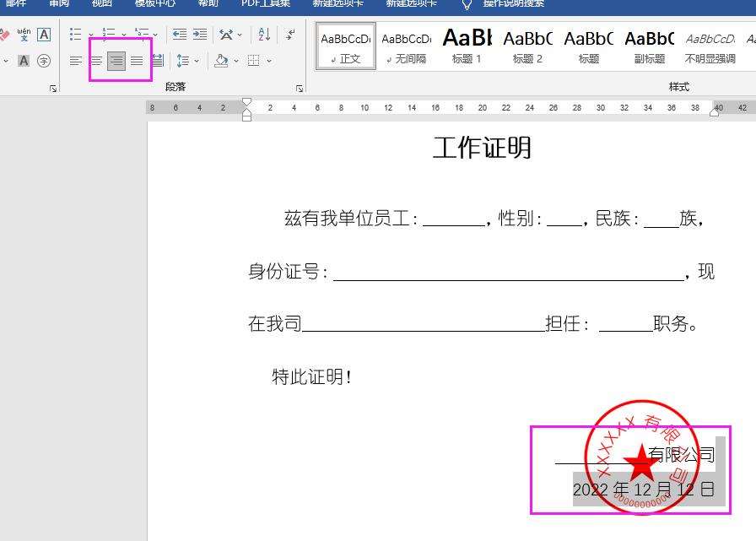This screenshot has height=541, width=756.
Task: Click the increase indent icon
Action: click(199, 35)
